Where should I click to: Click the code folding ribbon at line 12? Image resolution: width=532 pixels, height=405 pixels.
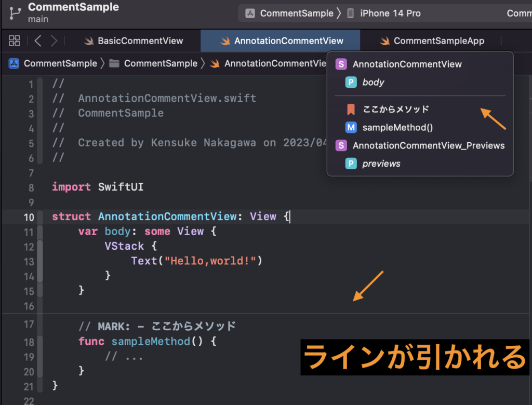click(x=40, y=247)
